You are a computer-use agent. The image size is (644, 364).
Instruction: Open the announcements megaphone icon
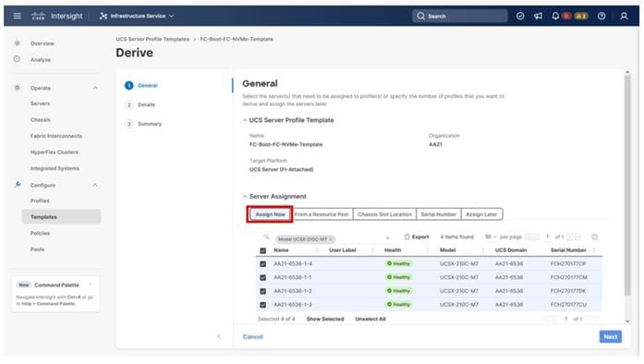pyautogui.click(x=538, y=16)
